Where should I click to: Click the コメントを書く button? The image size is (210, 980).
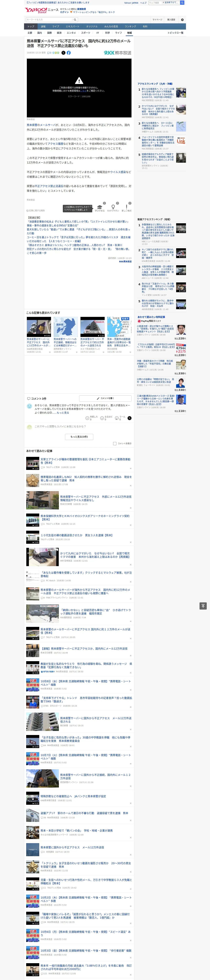tap(105, 398)
